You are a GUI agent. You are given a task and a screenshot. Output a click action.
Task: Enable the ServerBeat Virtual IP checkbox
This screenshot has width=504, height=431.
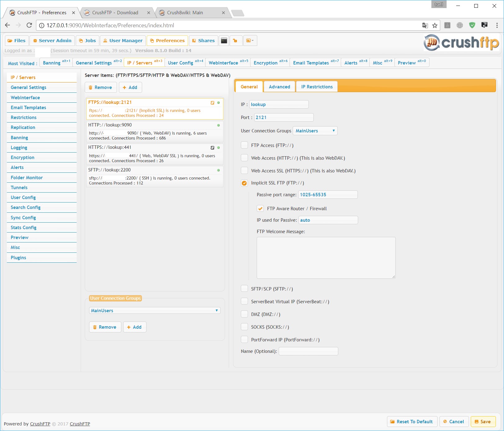point(245,301)
